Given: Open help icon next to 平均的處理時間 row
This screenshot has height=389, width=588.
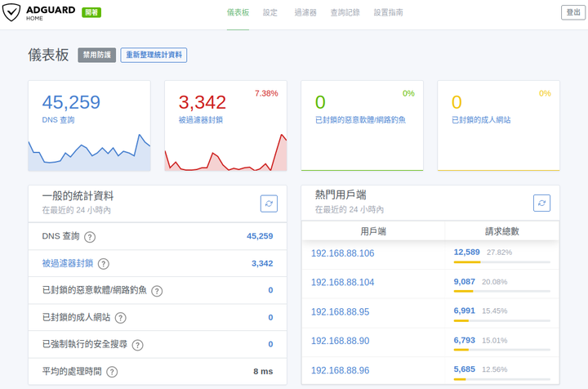Looking at the screenshot, I should (112, 372).
